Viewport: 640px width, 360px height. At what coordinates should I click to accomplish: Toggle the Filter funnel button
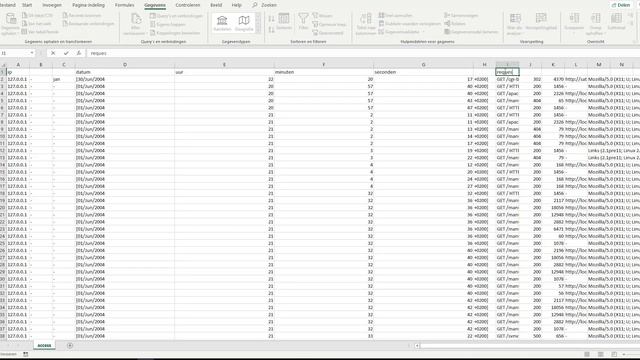pos(303,22)
